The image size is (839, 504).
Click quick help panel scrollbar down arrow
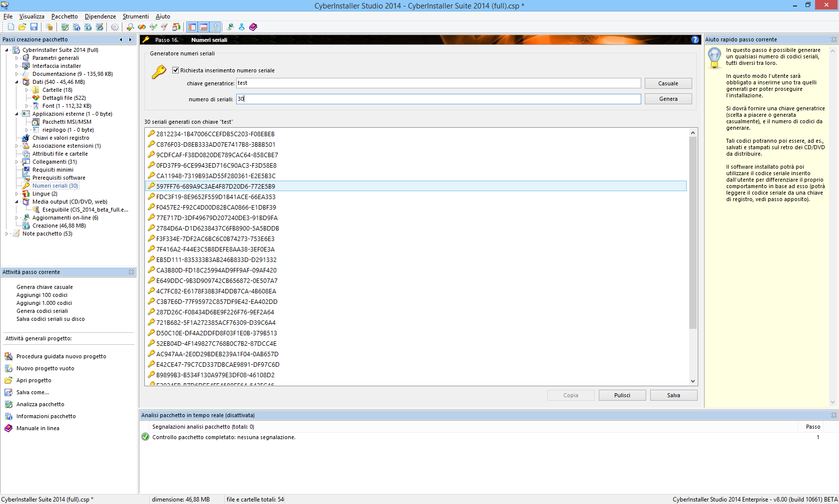coord(833,402)
